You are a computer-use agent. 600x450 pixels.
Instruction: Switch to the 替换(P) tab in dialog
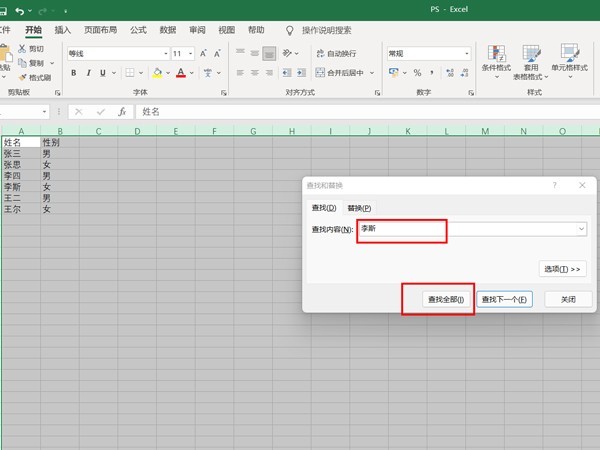tap(359, 208)
